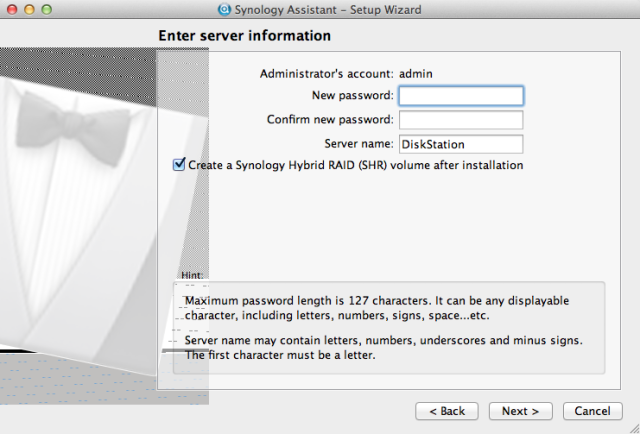
Task: Click the Maximum password length hint text
Action: click(x=377, y=308)
